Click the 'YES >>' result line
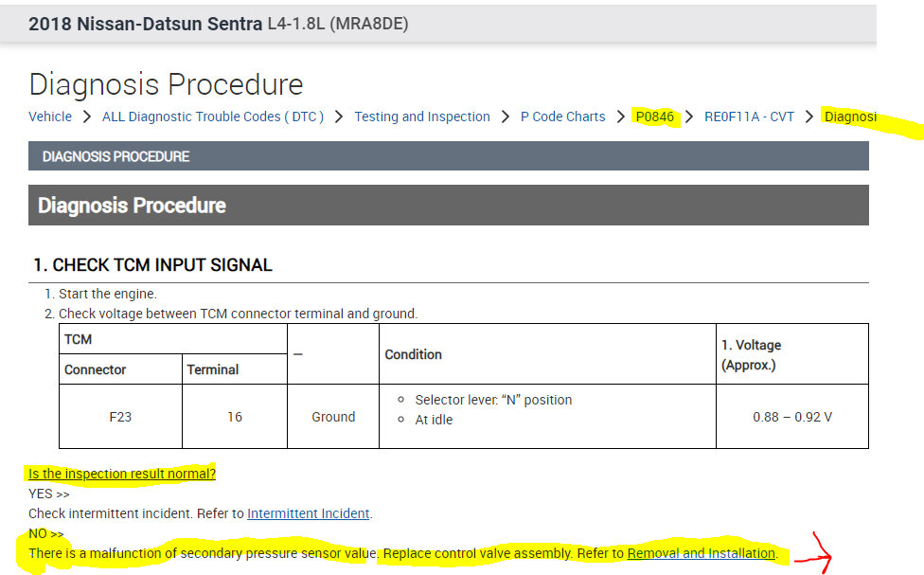Screen dimensions: 924x575 pos(49,494)
